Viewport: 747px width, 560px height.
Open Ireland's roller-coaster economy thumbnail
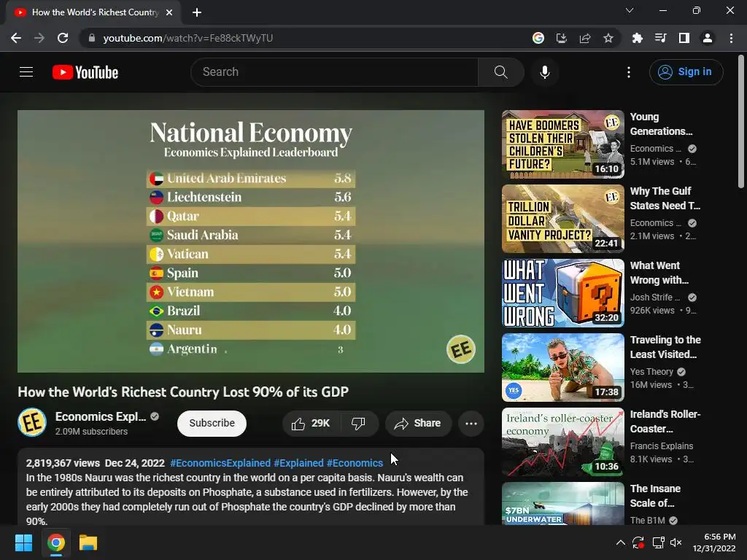[562, 441]
